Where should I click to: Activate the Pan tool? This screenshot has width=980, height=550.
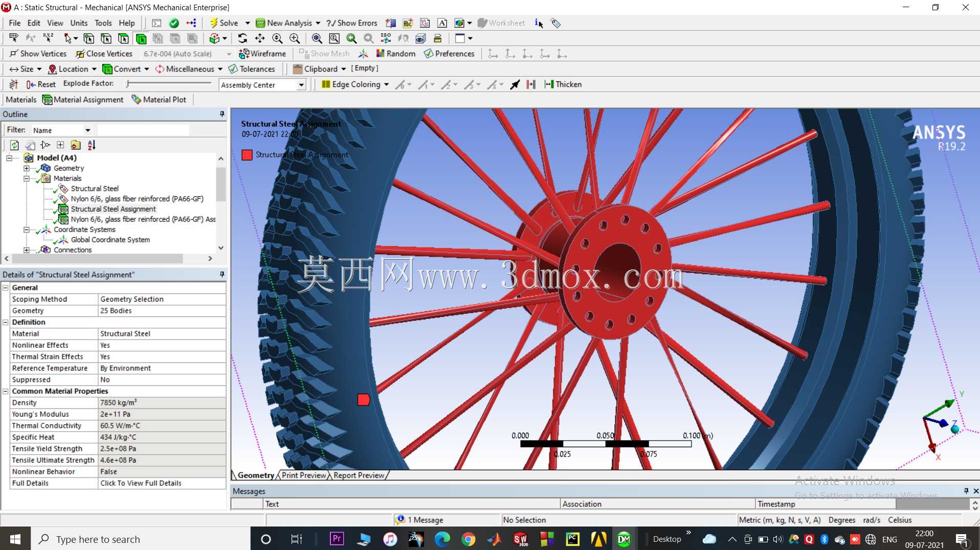pyautogui.click(x=260, y=38)
